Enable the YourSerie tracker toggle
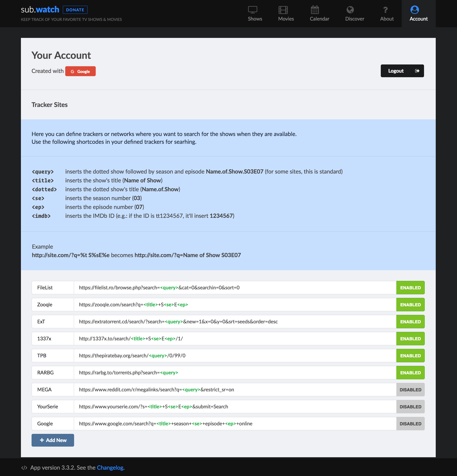Screen dimensions: 457x476 (x=410, y=407)
